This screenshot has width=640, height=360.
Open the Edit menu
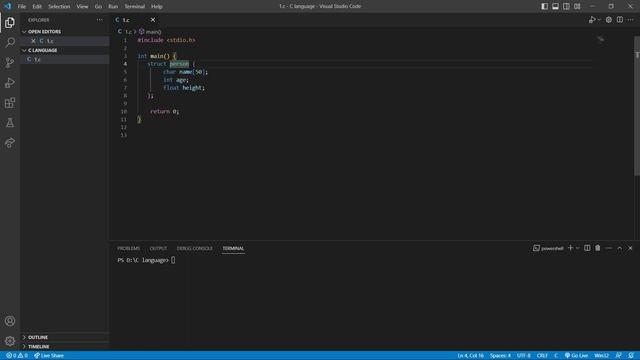pyautogui.click(x=37, y=6)
